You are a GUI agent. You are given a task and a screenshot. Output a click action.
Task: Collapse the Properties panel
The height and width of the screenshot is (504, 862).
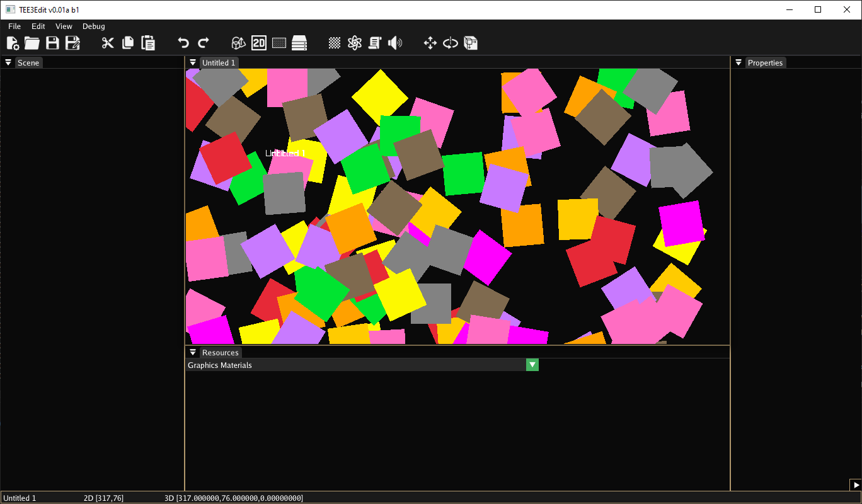tap(738, 62)
